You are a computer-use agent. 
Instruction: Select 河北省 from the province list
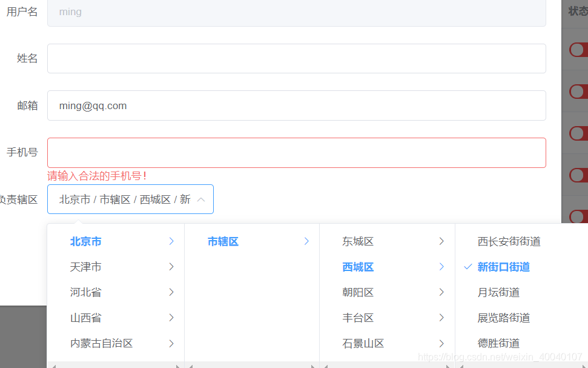point(85,292)
